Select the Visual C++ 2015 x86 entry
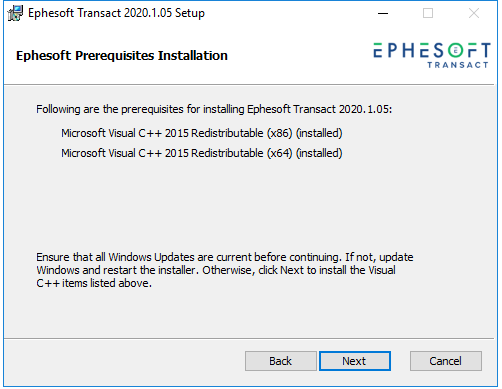 click(202, 133)
